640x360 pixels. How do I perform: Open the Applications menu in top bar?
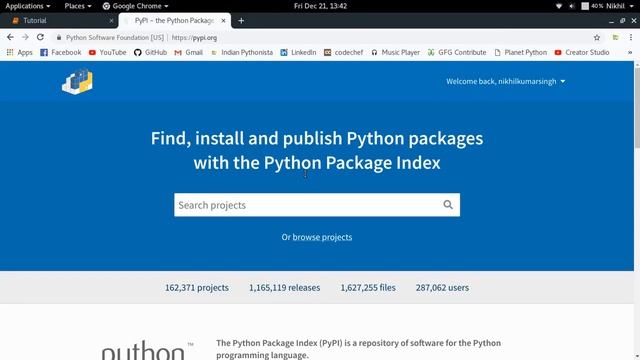click(28, 6)
